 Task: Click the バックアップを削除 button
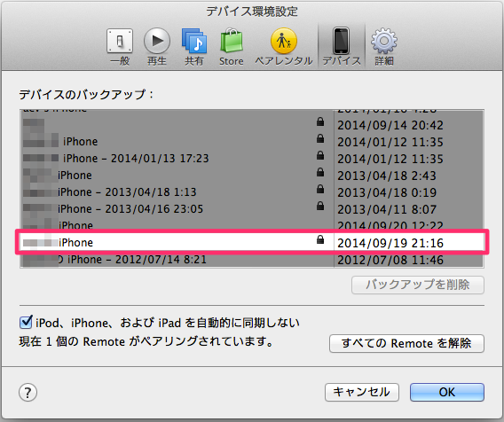pyautogui.click(x=418, y=285)
